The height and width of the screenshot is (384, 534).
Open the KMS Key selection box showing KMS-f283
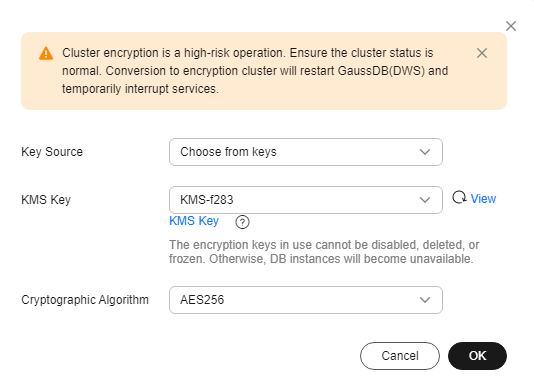(306, 200)
